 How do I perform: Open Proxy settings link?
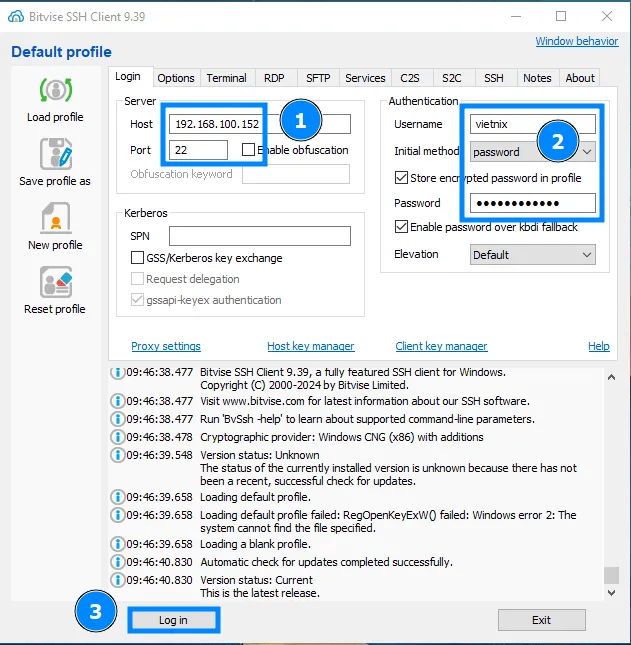(x=166, y=346)
